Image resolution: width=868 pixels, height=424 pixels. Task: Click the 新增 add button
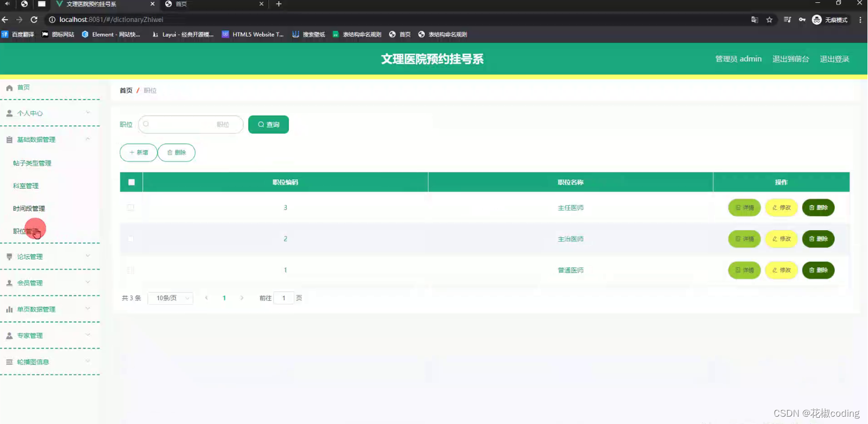pyautogui.click(x=138, y=153)
